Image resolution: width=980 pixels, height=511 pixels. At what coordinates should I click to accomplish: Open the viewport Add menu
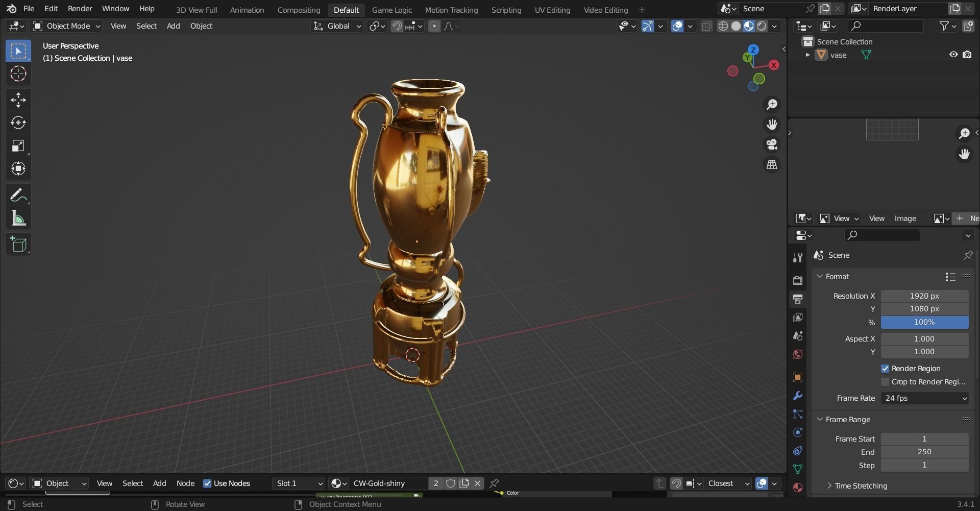[173, 26]
